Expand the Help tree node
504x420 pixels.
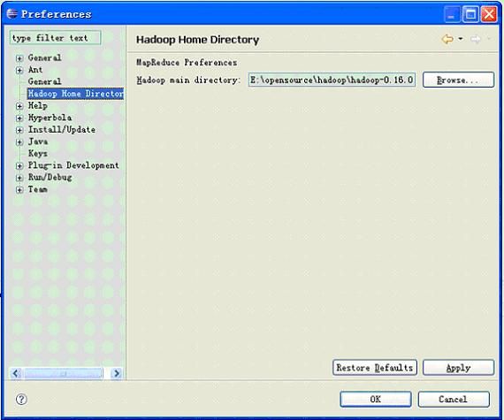[x=19, y=106]
